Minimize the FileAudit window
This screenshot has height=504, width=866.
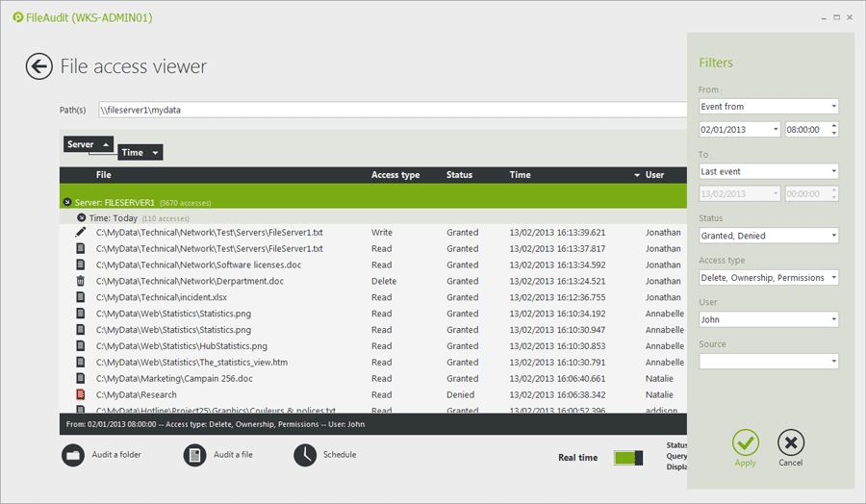pyautogui.click(x=824, y=17)
